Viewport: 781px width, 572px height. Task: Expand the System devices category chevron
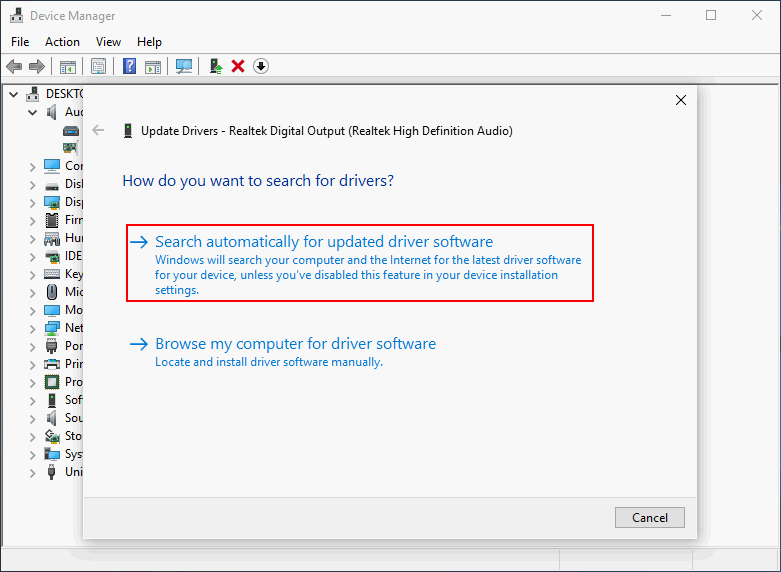[x=32, y=455]
